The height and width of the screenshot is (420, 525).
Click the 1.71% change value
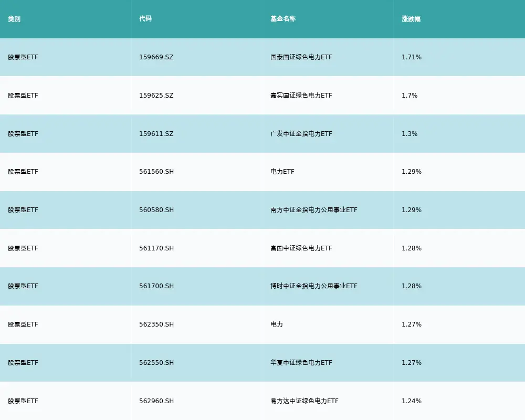tap(412, 57)
